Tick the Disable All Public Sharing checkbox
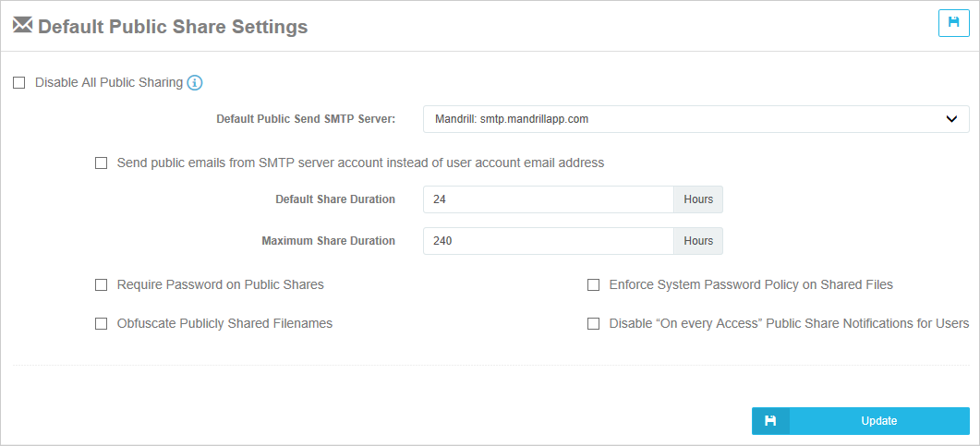This screenshot has height=446, width=980. [19, 82]
